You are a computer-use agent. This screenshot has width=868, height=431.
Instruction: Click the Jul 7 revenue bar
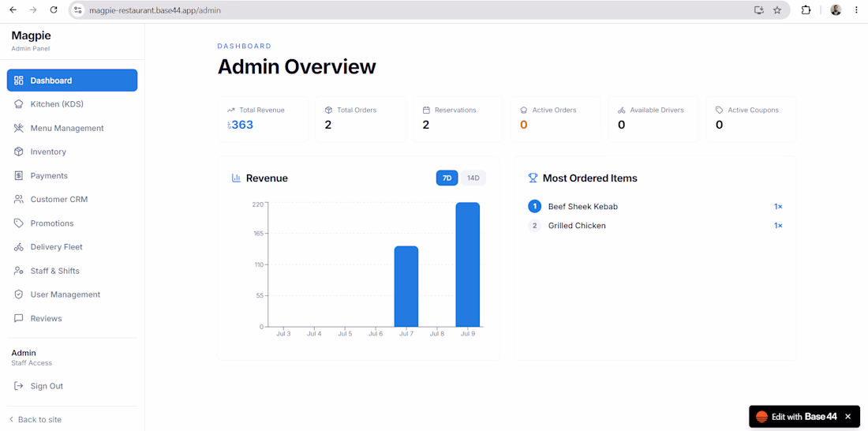(406, 287)
